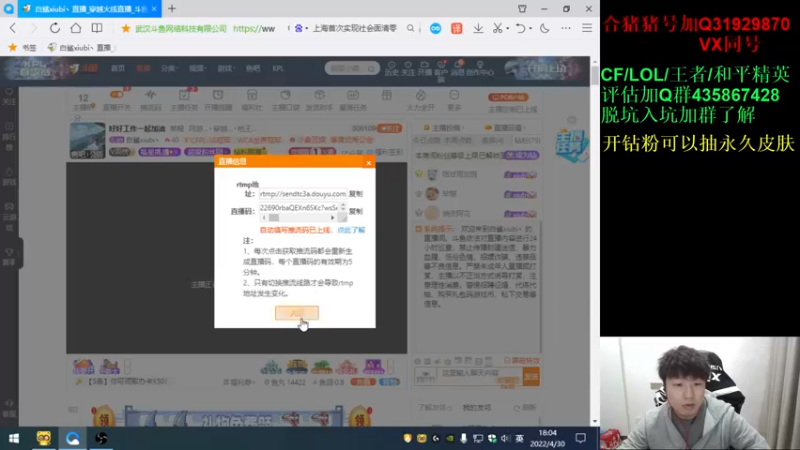Expand the undo history dropdown arrow

(530, 29)
